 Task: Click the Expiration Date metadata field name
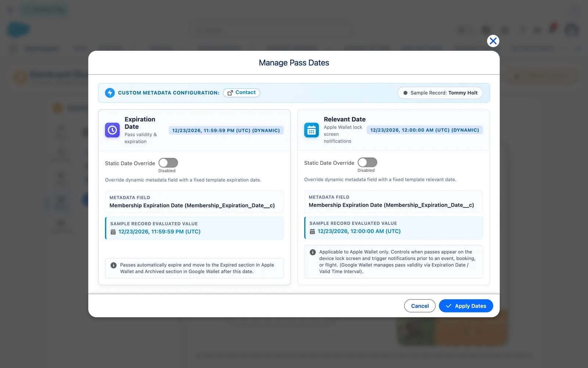click(192, 205)
